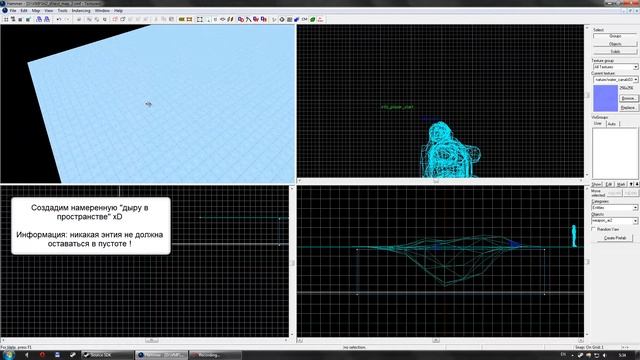
Task: Select the Solids selection mode button
Action: click(x=615, y=52)
